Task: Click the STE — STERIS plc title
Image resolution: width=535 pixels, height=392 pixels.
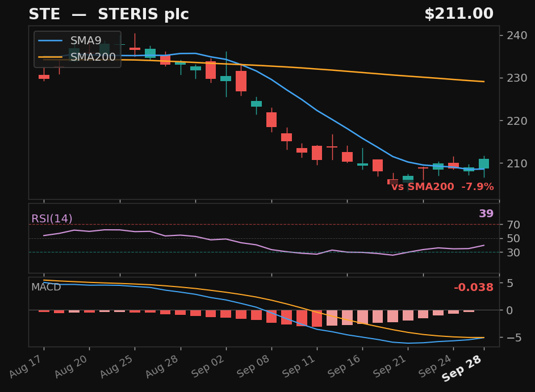Action: tap(108, 14)
